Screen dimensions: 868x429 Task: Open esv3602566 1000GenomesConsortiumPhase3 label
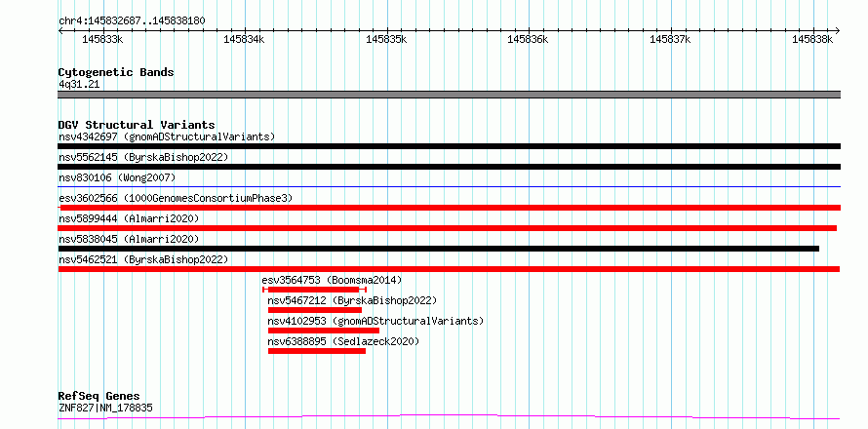pyautogui.click(x=176, y=198)
